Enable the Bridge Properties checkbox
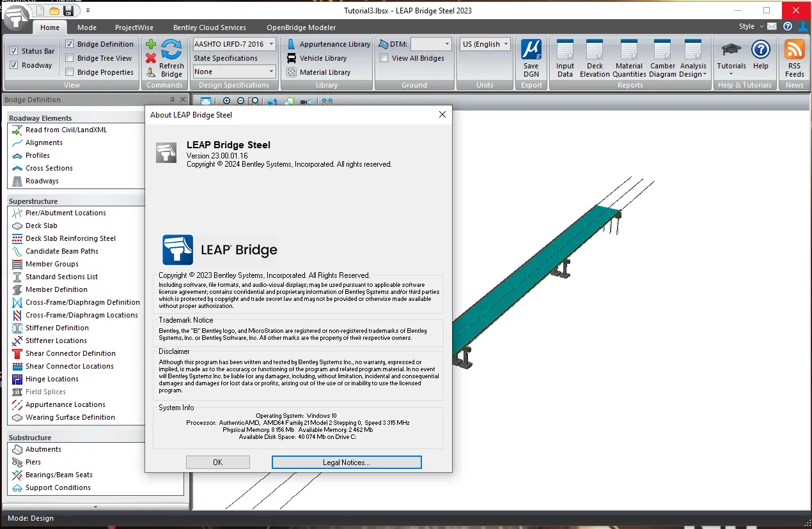Image resolution: width=812 pixels, height=529 pixels. point(70,72)
